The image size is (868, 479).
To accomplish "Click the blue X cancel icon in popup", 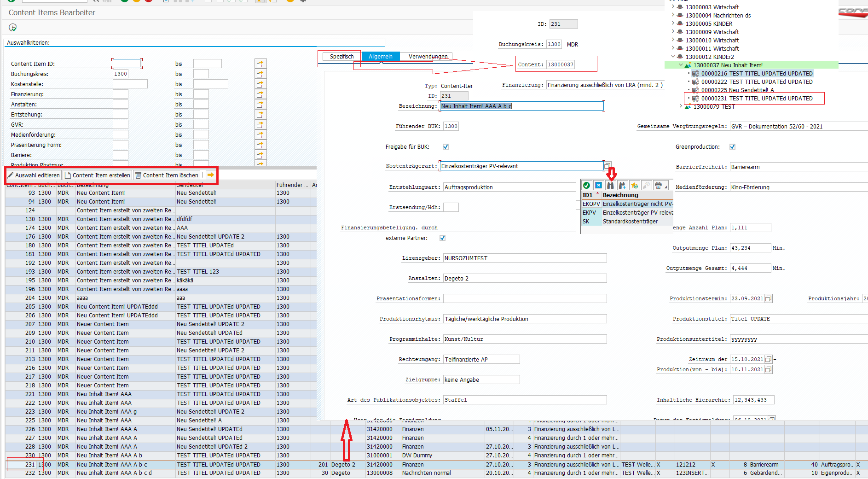I will (x=598, y=185).
